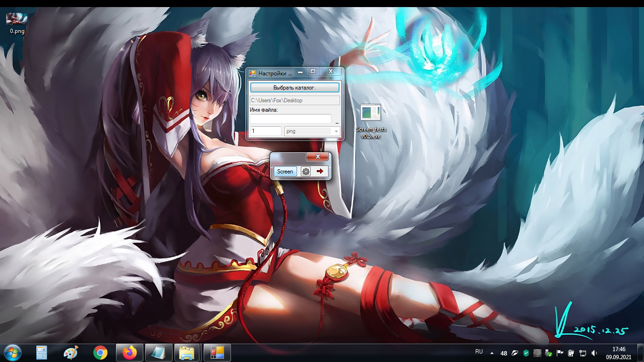Expand the .png format dropdown
This screenshot has height=362, width=644.
[336, 132]
